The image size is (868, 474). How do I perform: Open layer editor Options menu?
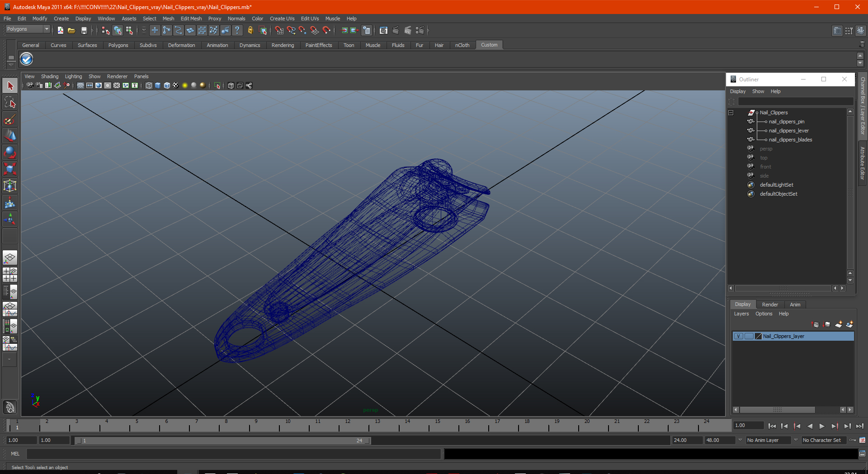pyautogui.click(x=764, y=314)
